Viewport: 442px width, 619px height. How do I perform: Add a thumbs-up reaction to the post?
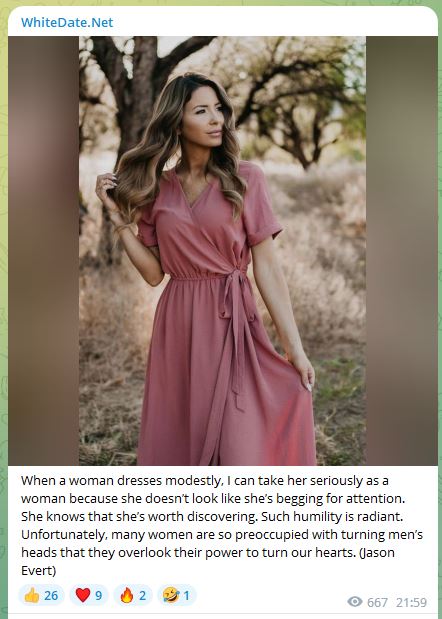(41, 595)
